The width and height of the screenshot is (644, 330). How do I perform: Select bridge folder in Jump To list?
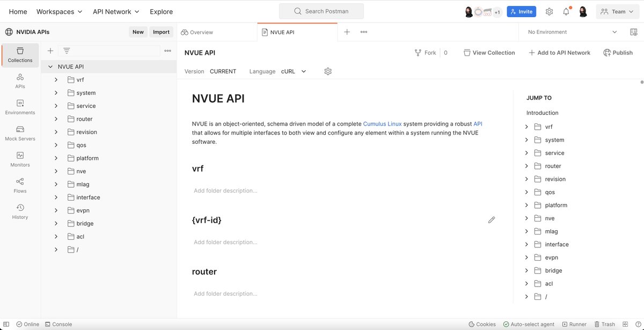(x=552, y=270)
